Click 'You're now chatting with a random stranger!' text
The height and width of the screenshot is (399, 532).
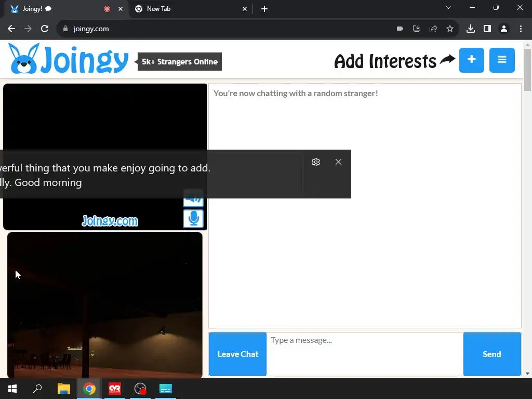(x=296, y=94)
